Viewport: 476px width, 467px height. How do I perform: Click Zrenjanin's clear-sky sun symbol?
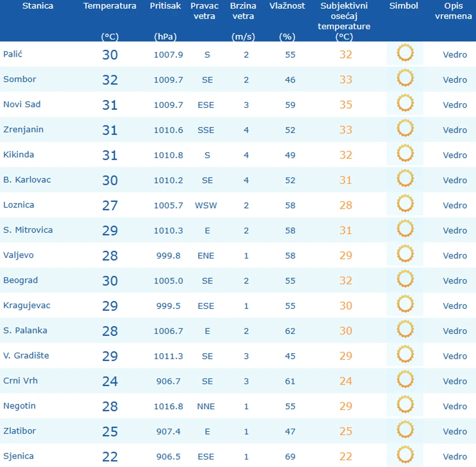pyautogui.click(x=405, y=129)
